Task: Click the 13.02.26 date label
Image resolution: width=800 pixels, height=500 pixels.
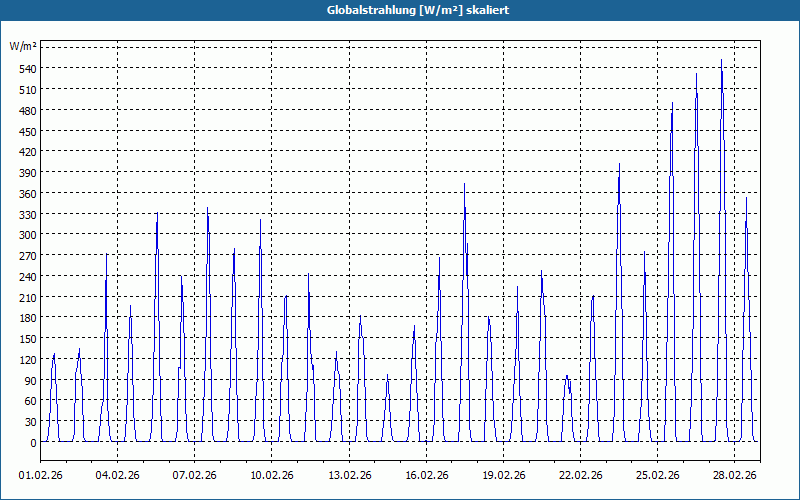Action: 349,476
